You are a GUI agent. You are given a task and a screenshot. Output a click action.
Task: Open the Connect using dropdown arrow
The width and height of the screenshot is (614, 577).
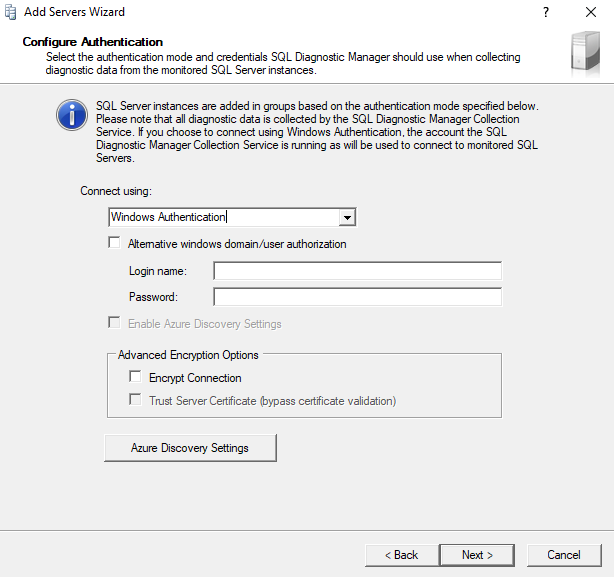347,217
